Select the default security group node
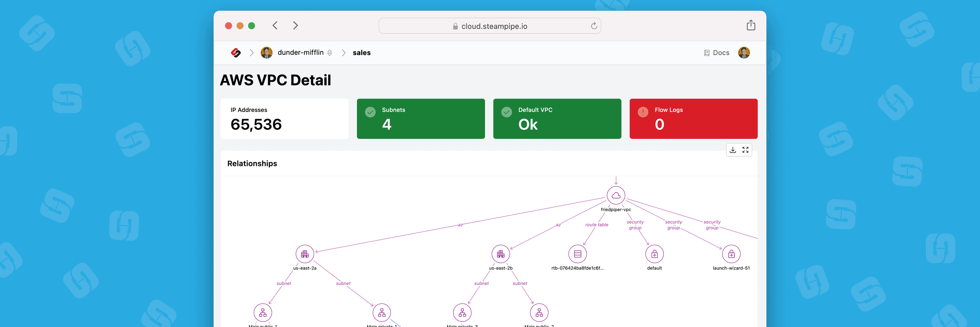 click(x=654, y=254)
